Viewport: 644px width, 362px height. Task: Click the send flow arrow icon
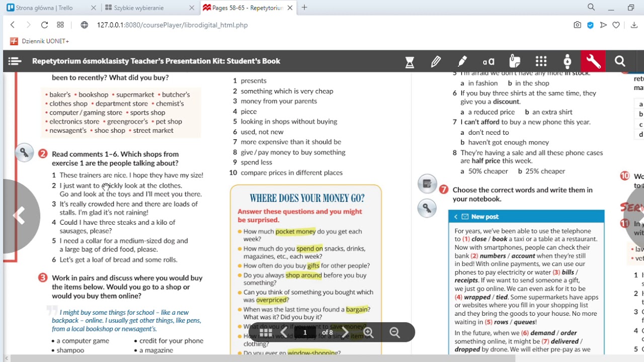(603, 25)
